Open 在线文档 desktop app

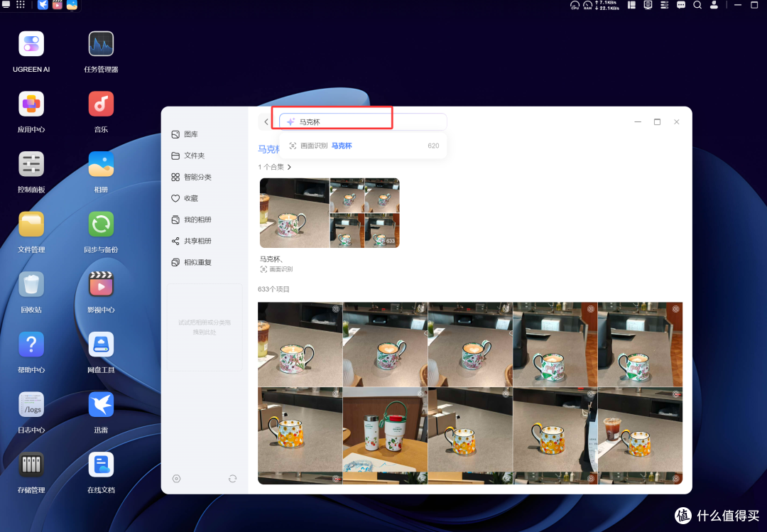pyautogui.click(x=101, y=465)
